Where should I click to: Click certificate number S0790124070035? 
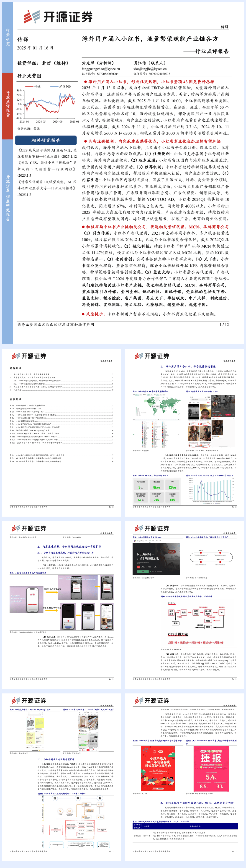[x=159, y=74]
